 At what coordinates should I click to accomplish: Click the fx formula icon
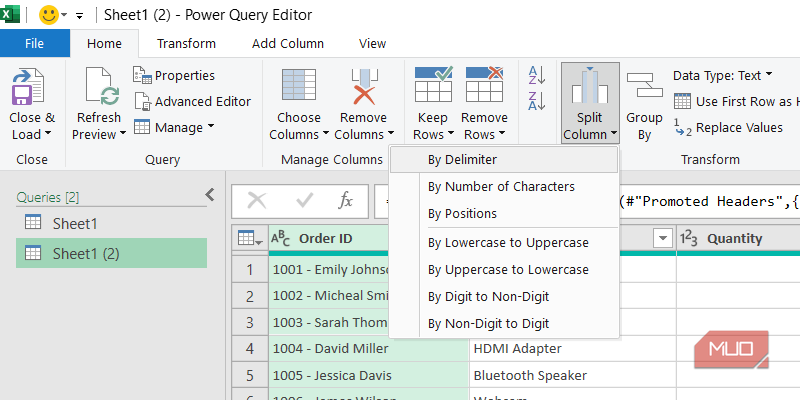point(346,202)
